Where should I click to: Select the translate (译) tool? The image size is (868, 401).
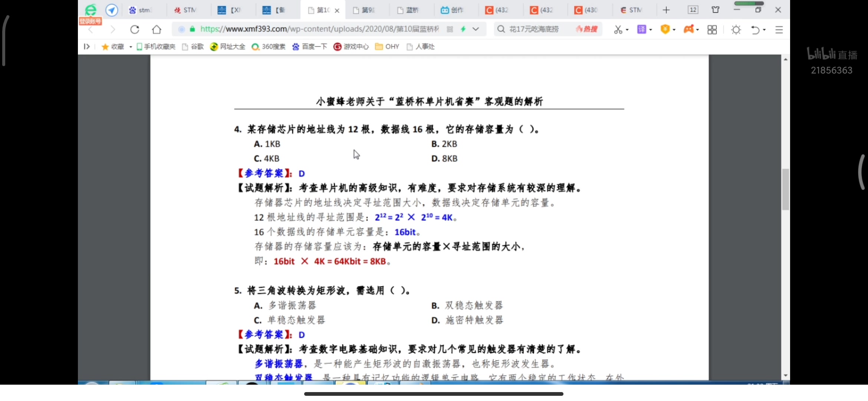tap(642, 29)
